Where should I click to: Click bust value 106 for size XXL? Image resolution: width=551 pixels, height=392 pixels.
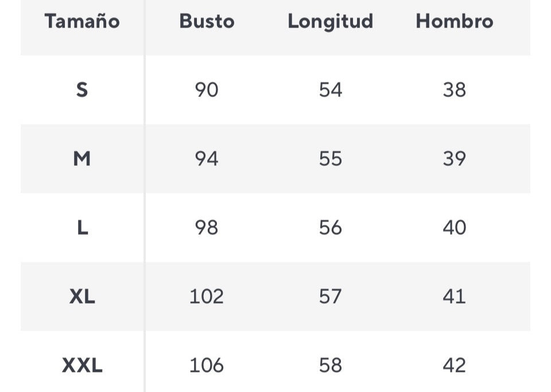(x=207, y=365)
